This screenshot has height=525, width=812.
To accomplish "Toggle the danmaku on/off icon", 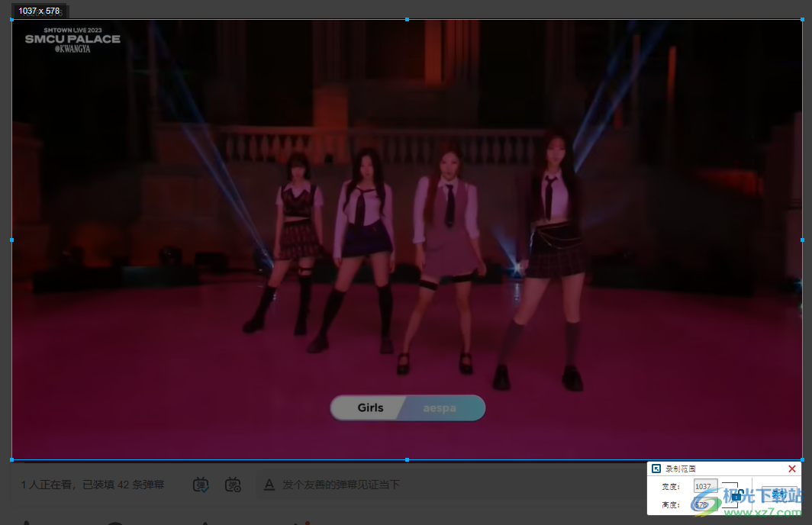I will point(201,485).
